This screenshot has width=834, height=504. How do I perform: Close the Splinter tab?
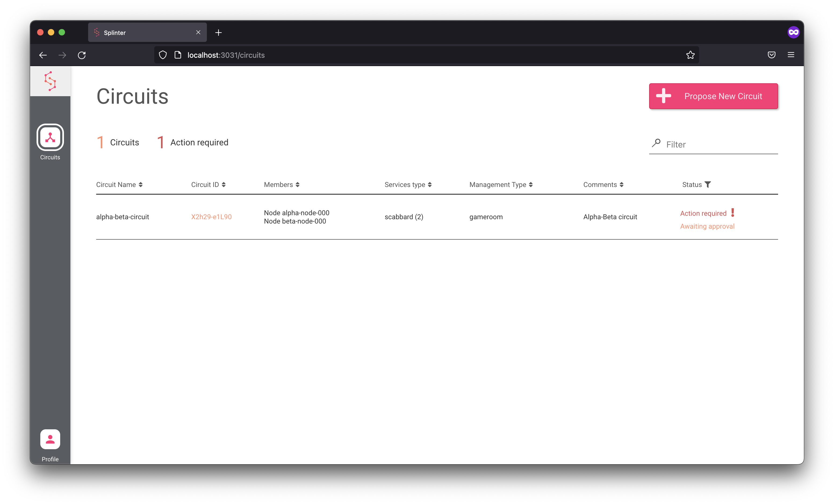[198, 32]
